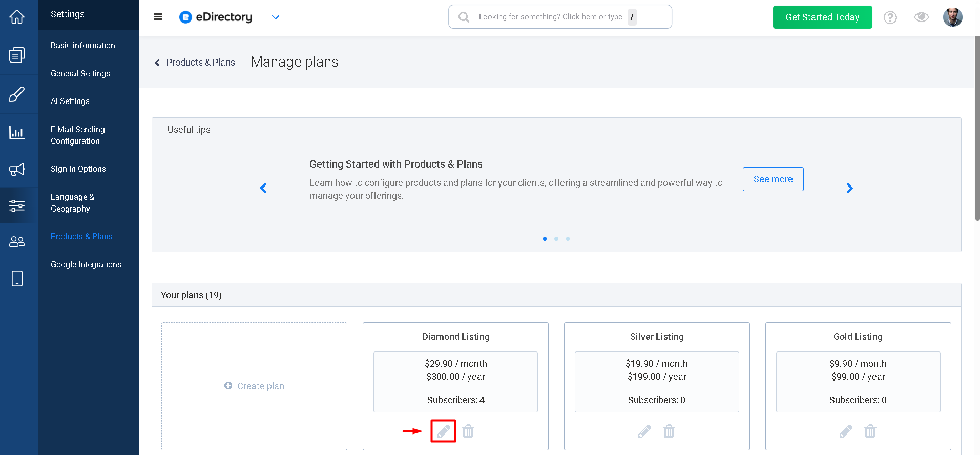Open the content pages sidebar icon
The width and height of the screenshot is (980, 455).
[x=17, y=55]
